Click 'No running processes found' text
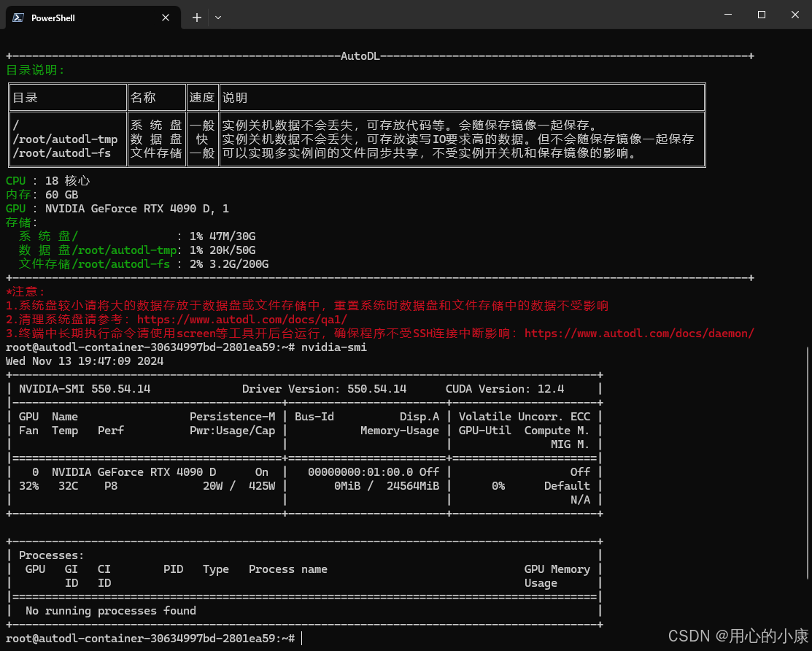 (111, 611)
